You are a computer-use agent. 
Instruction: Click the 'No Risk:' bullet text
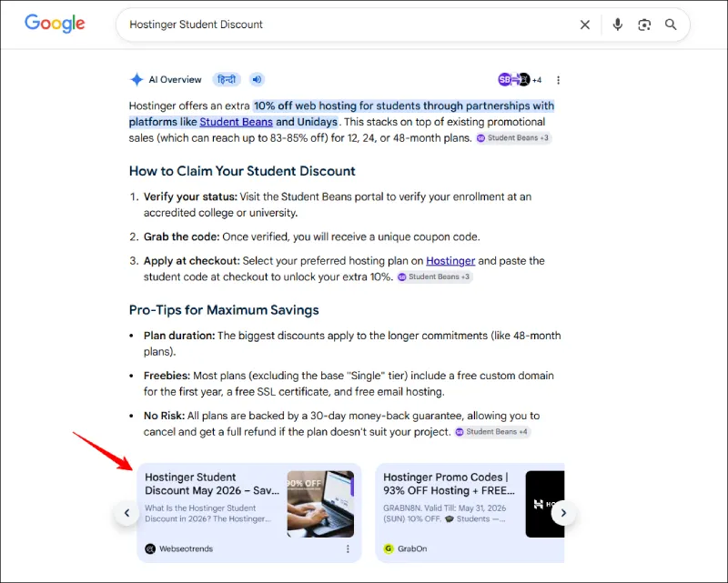[x=164, y=416]
